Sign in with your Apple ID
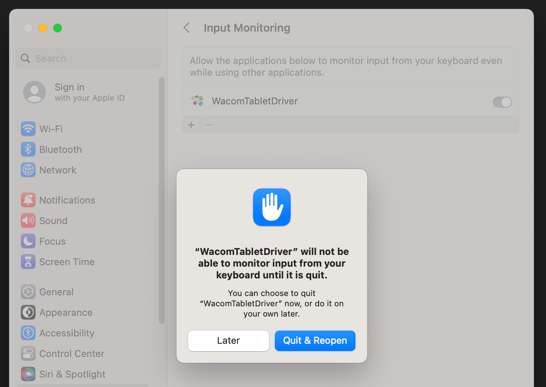Image resolution: width=546 pixels, height=387 pixels. (74, 92)
